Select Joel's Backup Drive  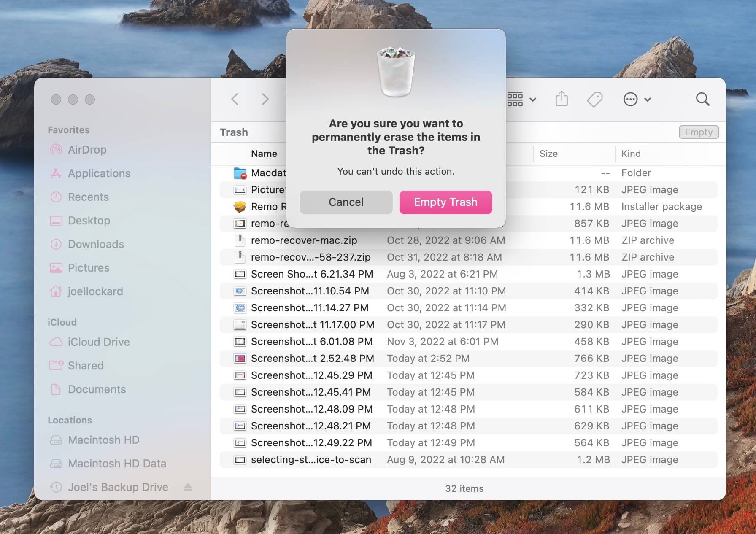(118, 487)
